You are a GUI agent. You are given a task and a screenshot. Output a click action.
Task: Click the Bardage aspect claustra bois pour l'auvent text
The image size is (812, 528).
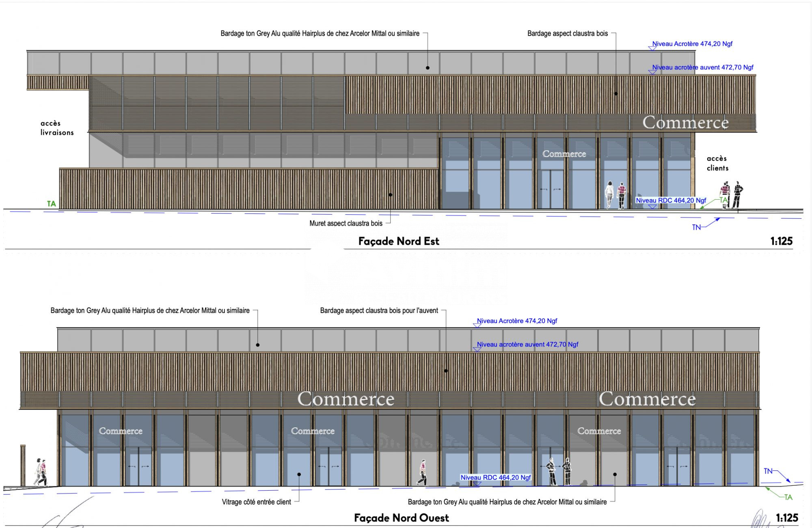point(379,310)
